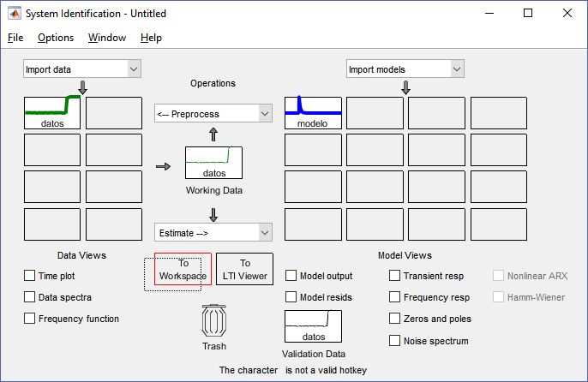Click the Validation Data 'datos' box
Image resolution: width=588 pixels, height=382 pixels.
(x=313, y=326)
